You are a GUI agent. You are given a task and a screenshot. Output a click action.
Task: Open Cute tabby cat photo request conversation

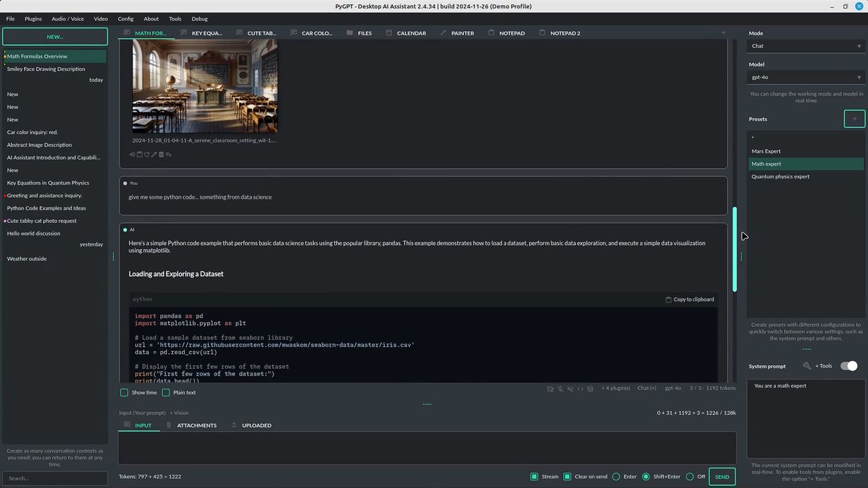(x=55, y=221)
